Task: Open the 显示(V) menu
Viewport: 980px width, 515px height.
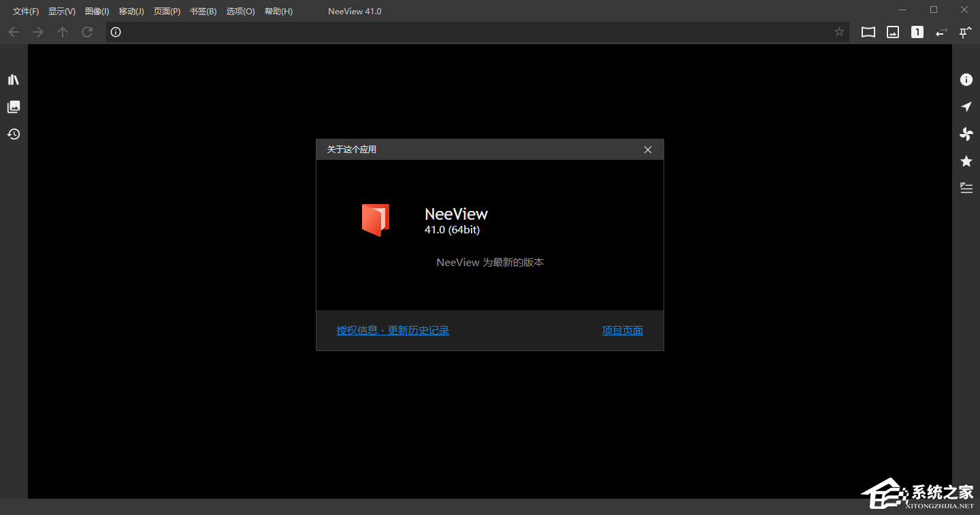Action: (x=62, y=12)
